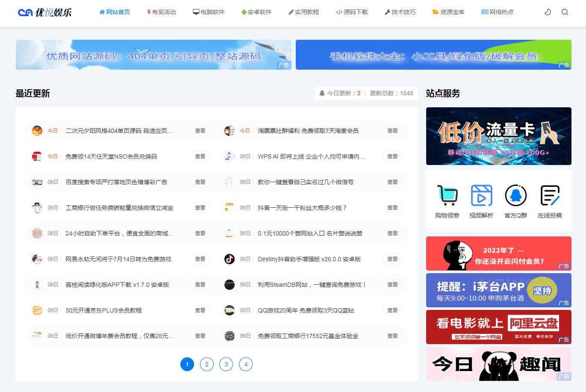Open the 阿里云盘 movie banner ad
Image resolution: width=586 pixels, height=392 pixels.
pos(499,327)
